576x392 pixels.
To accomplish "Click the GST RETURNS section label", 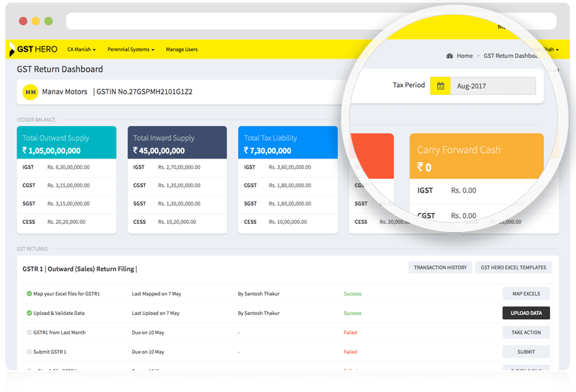I will point(32,249).
